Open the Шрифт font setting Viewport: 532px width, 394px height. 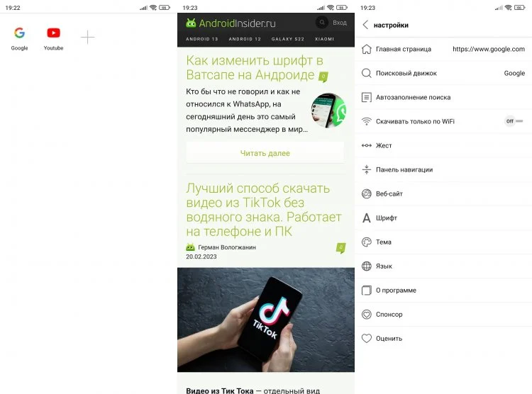point(443,218)
